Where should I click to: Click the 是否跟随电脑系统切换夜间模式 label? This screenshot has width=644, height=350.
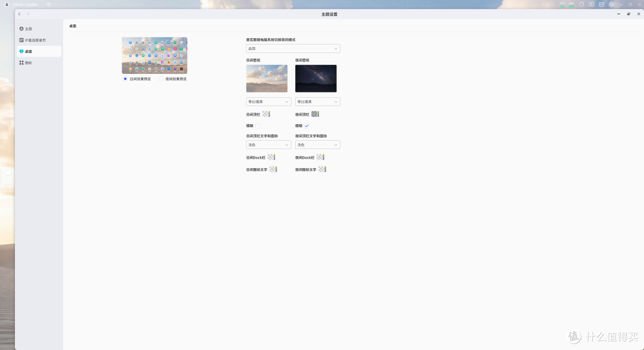pyautogui.click(x=271, y=40)
